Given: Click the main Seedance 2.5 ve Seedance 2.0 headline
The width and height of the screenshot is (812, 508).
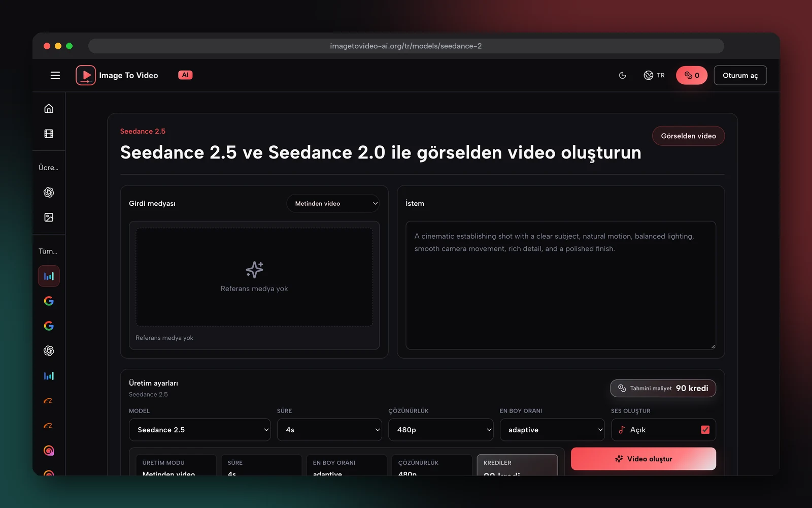Looking at the screenshot, I should [381, 152].
